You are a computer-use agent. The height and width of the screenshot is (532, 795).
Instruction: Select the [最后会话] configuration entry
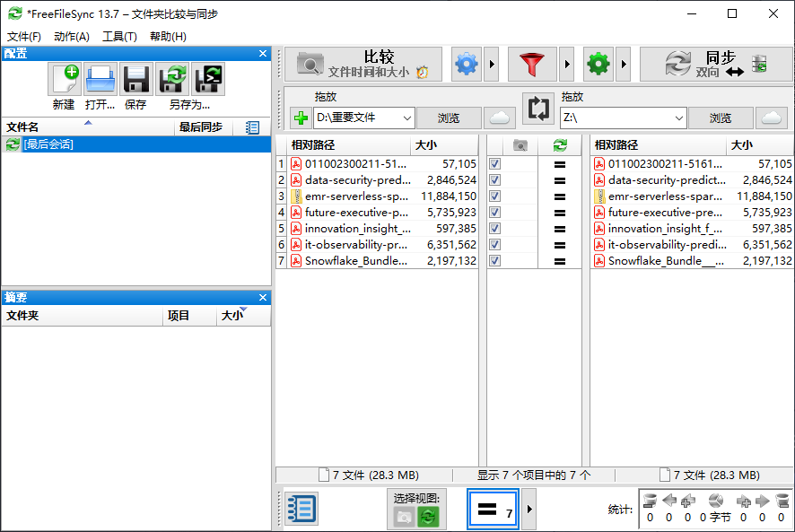click(x=135, y=144)
